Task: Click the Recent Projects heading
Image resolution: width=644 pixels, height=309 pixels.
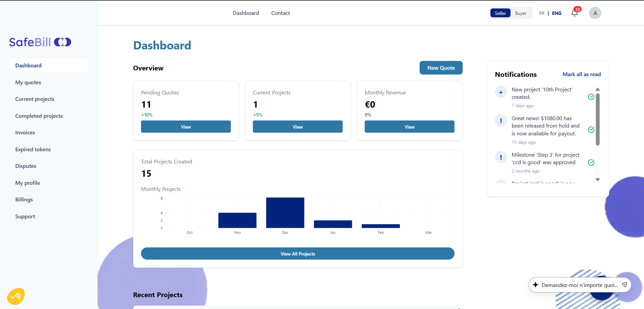Action: pyautogui.click(x=158, y=295)
